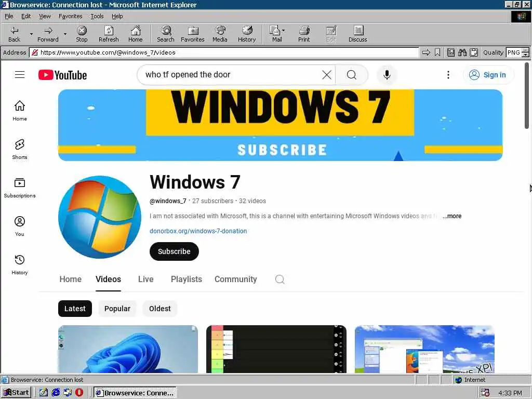
Task: Open the YouTube hamburger guide menu
Action: [20, 75]
